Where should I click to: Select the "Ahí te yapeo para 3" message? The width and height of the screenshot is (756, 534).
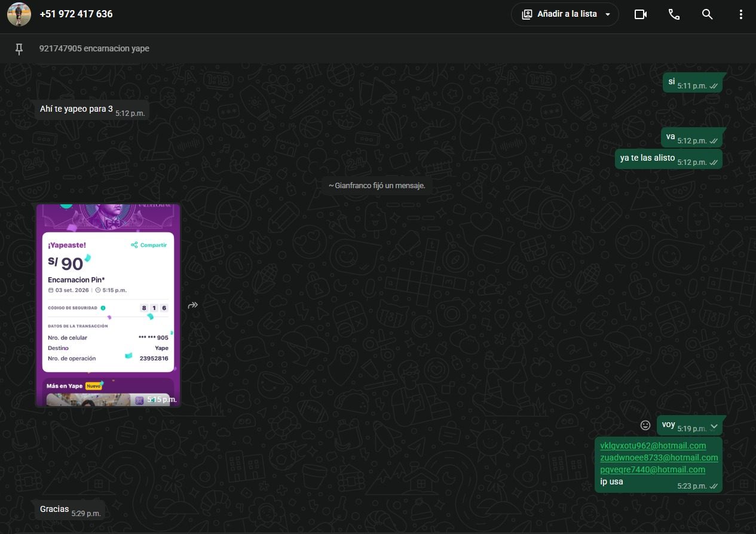click(92, 109)
